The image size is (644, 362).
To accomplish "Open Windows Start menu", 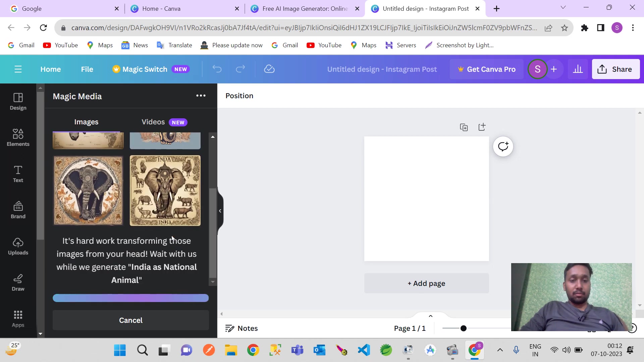I will pyautogui.click(x=120, y=350).
